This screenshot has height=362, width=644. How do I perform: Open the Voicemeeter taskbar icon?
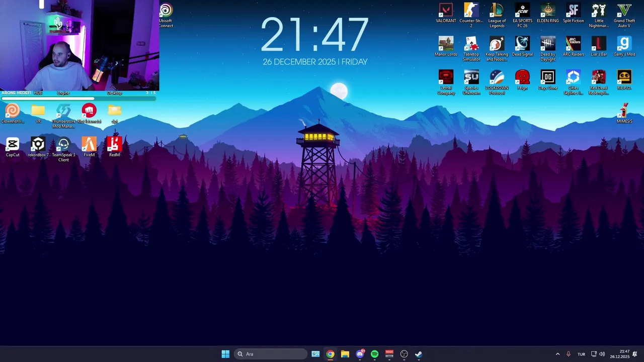[x=389, y=354]
